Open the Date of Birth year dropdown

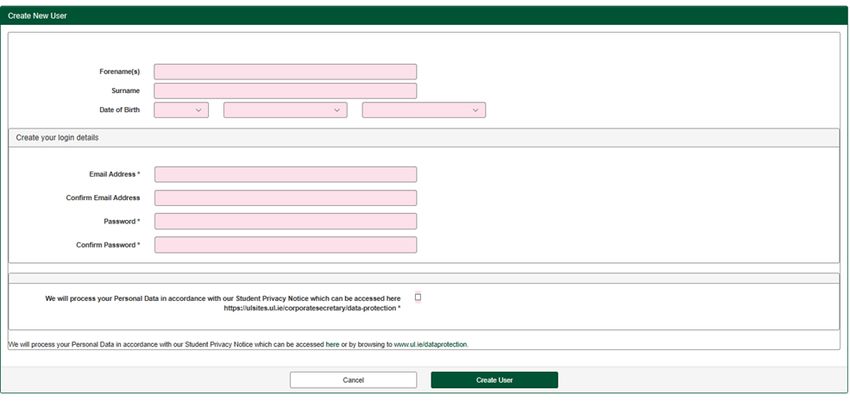click(424, 110)
